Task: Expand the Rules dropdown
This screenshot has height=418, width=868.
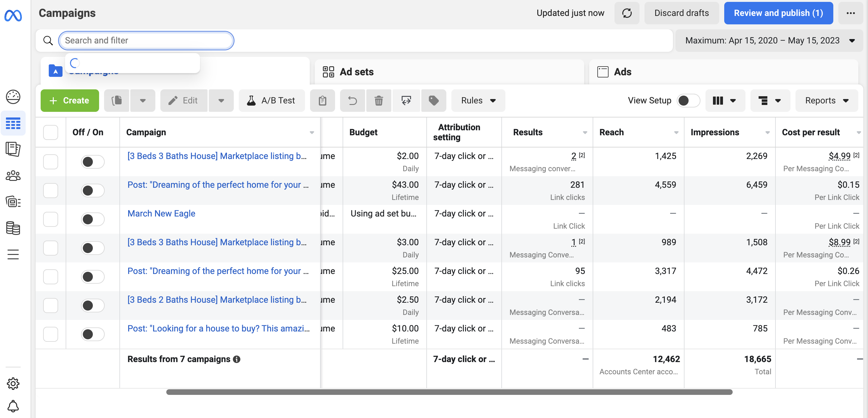Action: click(x=478, y=100)
